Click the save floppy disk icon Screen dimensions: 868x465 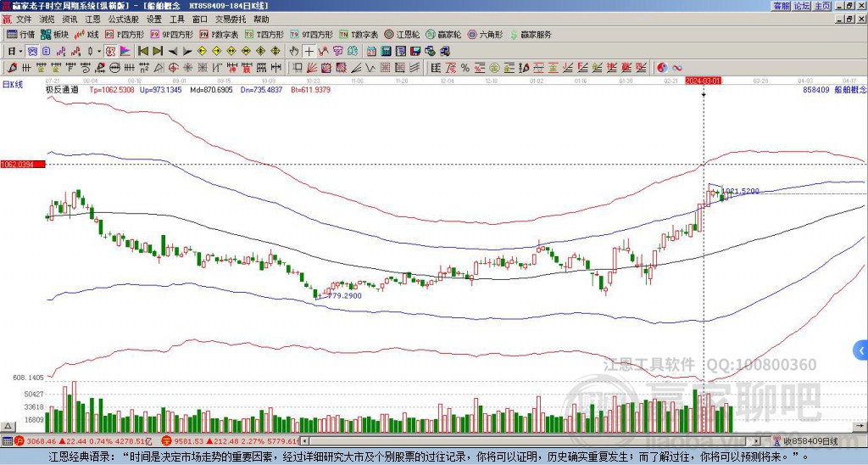tap(415, 52)
